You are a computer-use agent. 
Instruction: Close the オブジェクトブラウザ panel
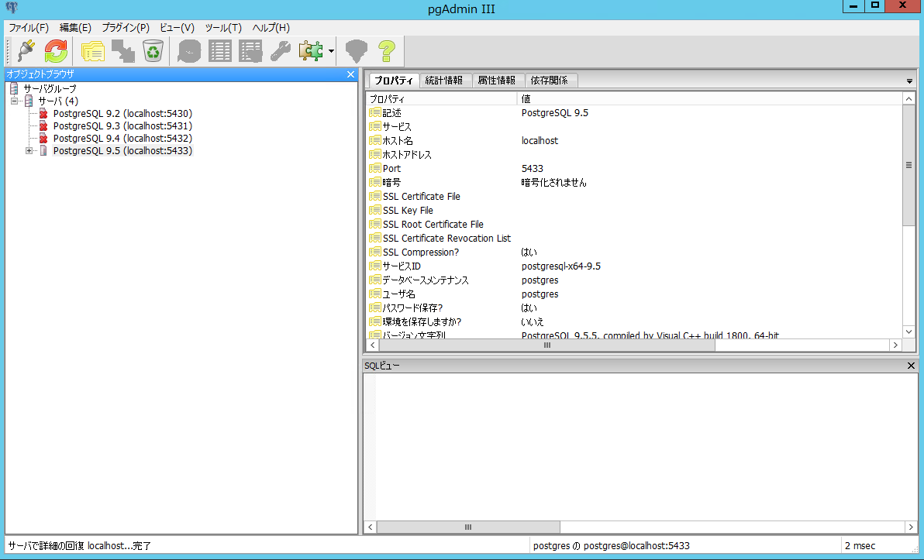(x=350, y=74)
